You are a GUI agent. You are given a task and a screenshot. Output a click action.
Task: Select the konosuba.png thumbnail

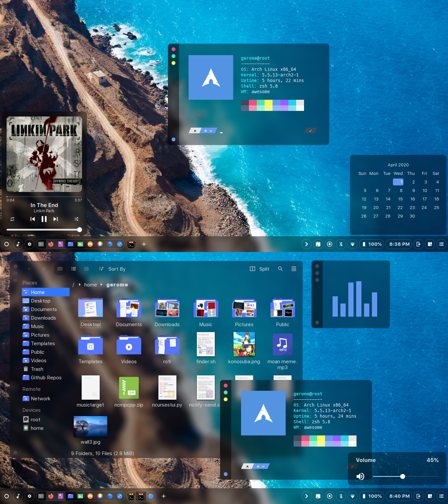[244, 344]
